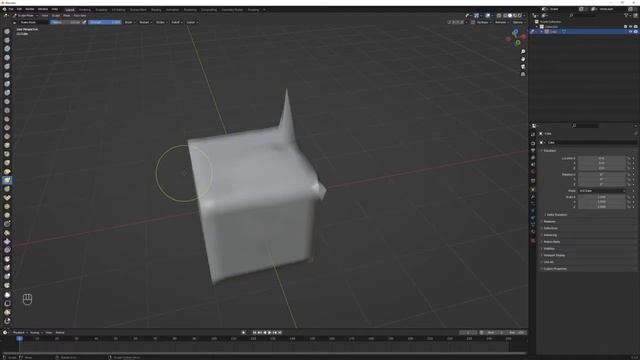Select the Draw Sharp sculpt tool

pyautogui.click(x=7, y=40)
